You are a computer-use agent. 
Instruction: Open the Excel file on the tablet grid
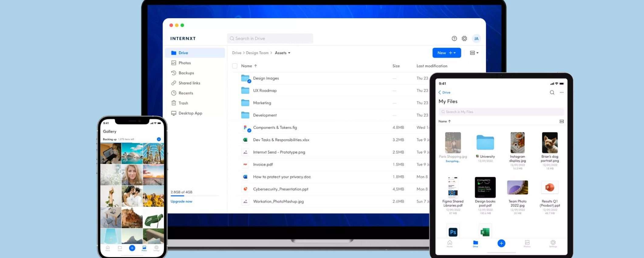click(485, 232)
